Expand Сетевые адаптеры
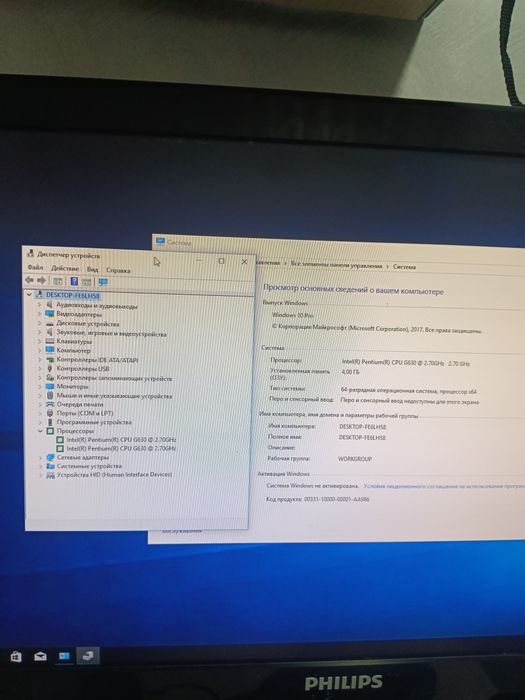This screenshot has height=700, width=525. pyautogui.click(x=40, y=457)
